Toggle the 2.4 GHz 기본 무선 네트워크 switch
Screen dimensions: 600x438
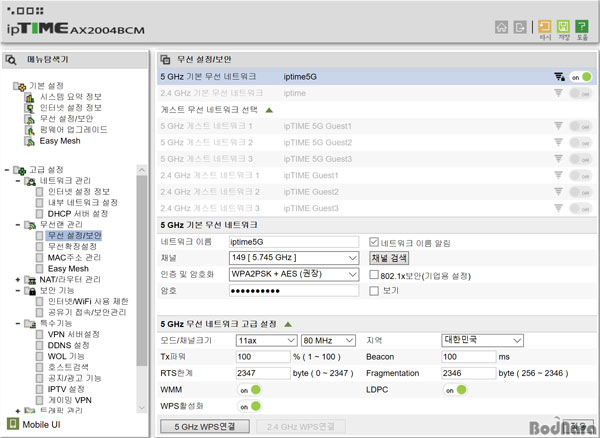click(x=581, y=93)
